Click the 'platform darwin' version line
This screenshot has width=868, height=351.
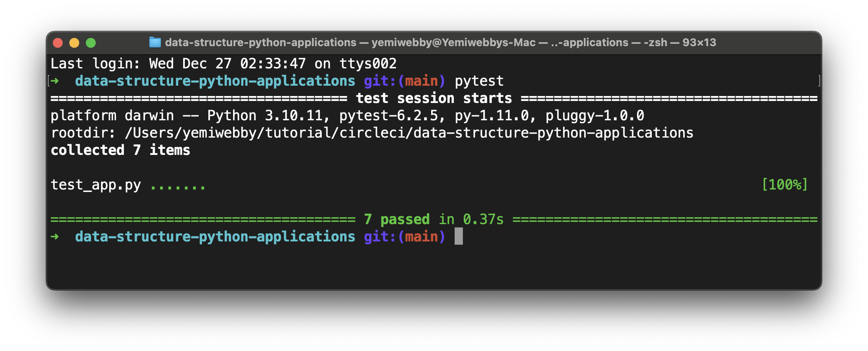click(347, 116)
